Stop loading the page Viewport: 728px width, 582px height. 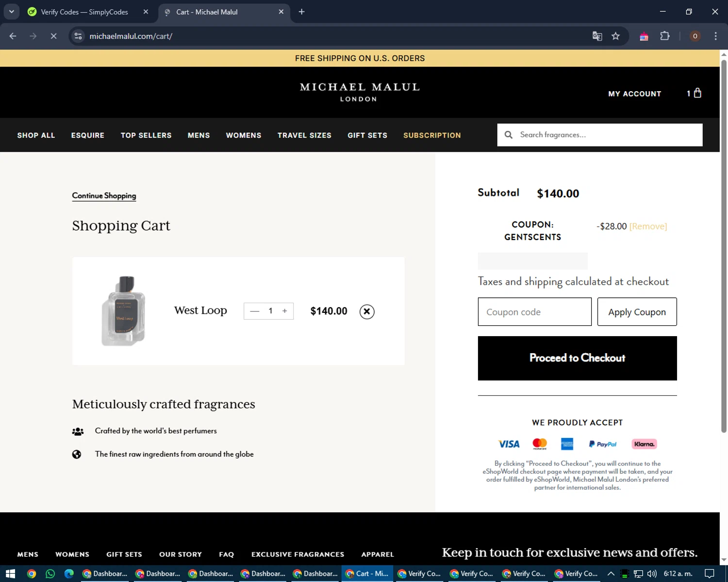[53, 36]
